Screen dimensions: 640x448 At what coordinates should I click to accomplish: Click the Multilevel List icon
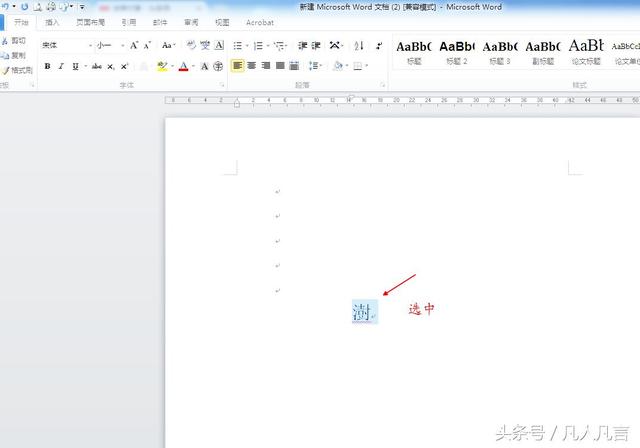(x=279, y=46)
